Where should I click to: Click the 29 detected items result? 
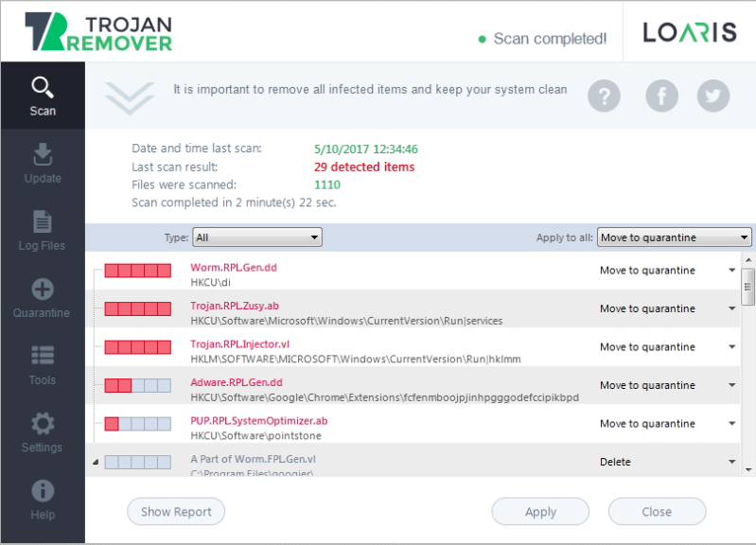click(364, 167)
